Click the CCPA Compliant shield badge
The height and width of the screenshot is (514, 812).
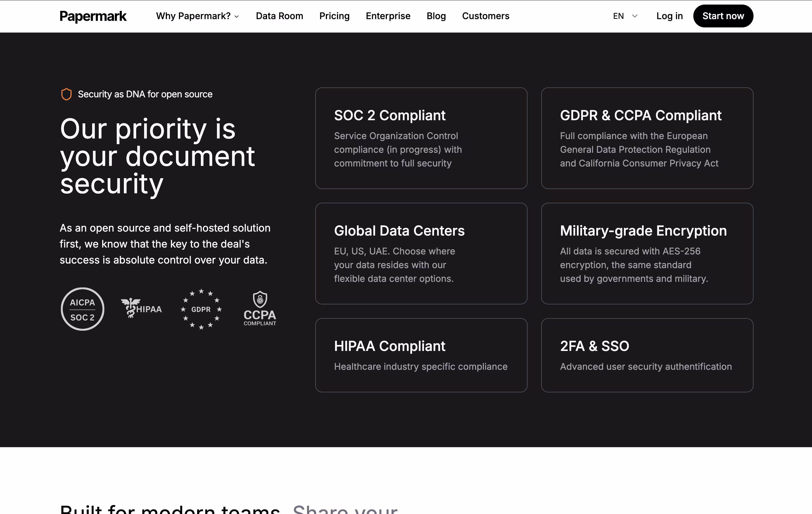tap(260, 308)
